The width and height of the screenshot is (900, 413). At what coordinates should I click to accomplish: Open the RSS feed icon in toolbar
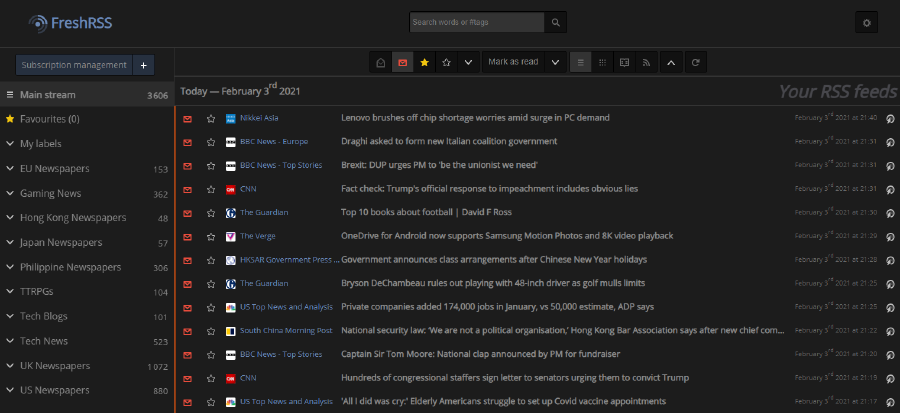(x=646, y=63)
